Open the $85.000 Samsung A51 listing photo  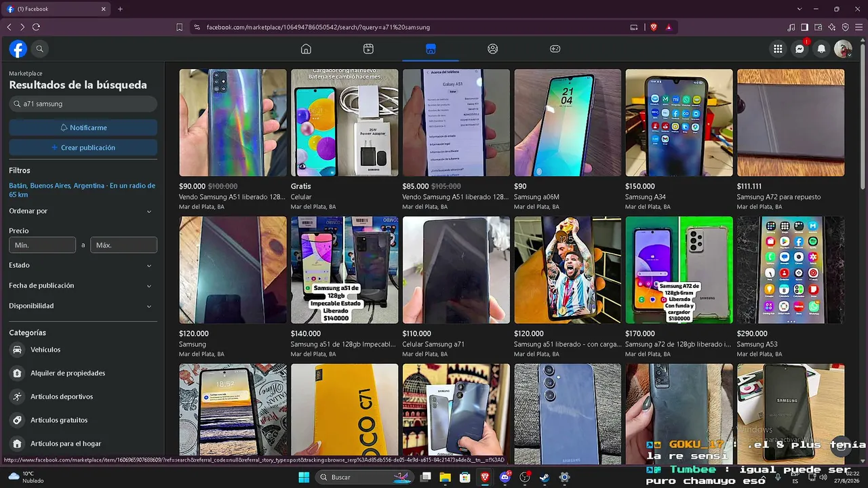456,123
